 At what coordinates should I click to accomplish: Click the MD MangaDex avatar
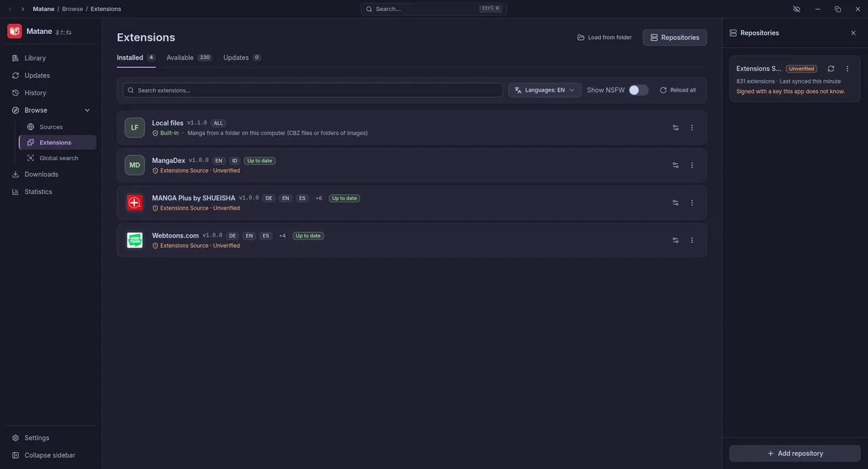134,165
